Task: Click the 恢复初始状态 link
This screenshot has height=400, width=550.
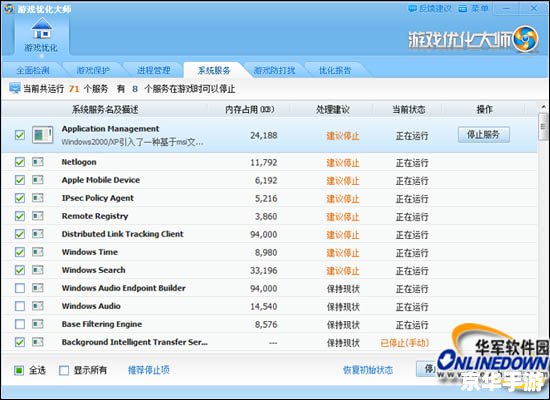Action: pyautogui.click(x=368, y=370)
